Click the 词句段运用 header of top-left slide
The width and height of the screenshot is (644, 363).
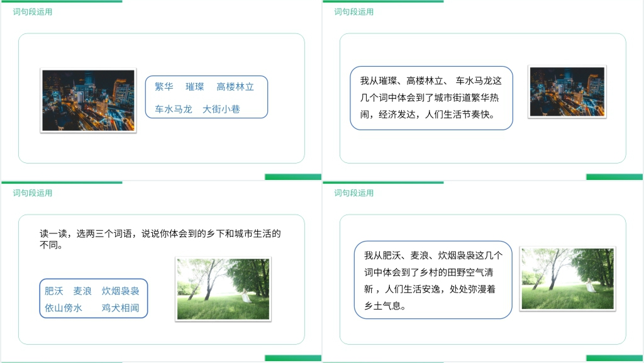click(x=33, y=12)
